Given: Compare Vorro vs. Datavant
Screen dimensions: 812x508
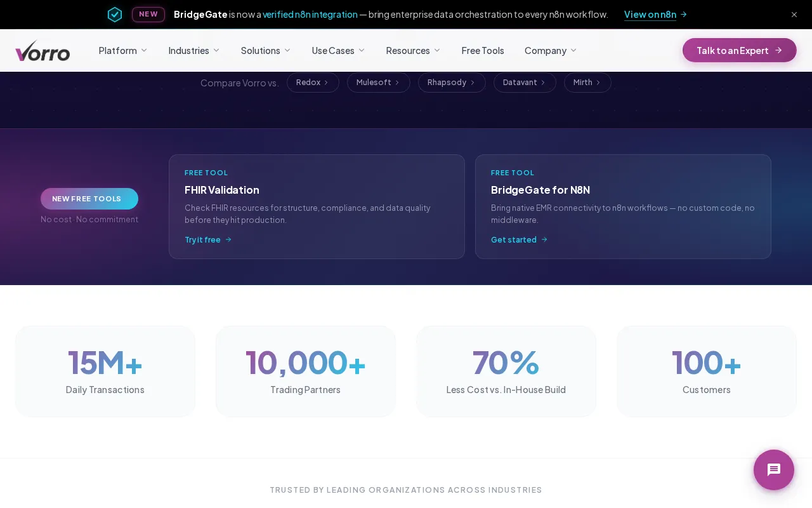Looking at the screenshot, I should pyautogui.click(x=525, y=83).
